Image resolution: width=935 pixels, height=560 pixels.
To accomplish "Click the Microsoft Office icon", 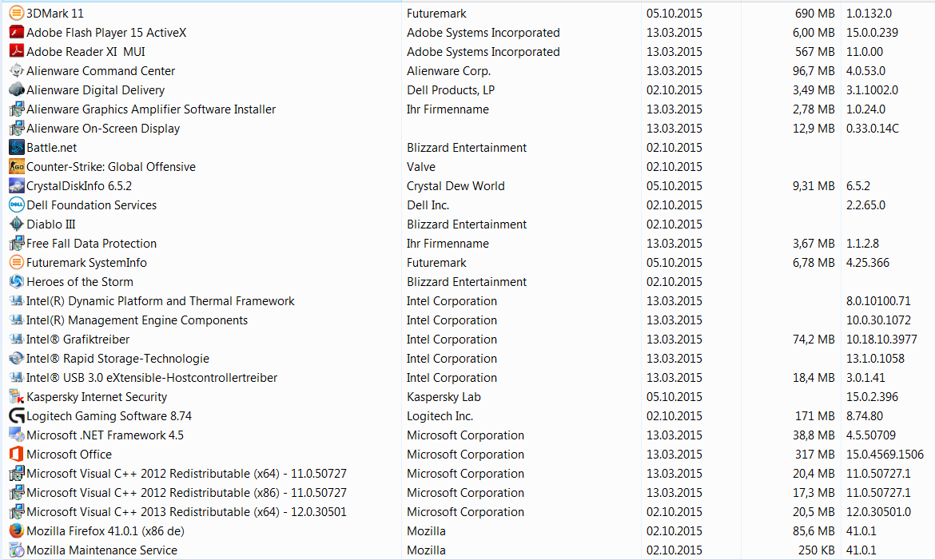I will click(x=16, y=455).
